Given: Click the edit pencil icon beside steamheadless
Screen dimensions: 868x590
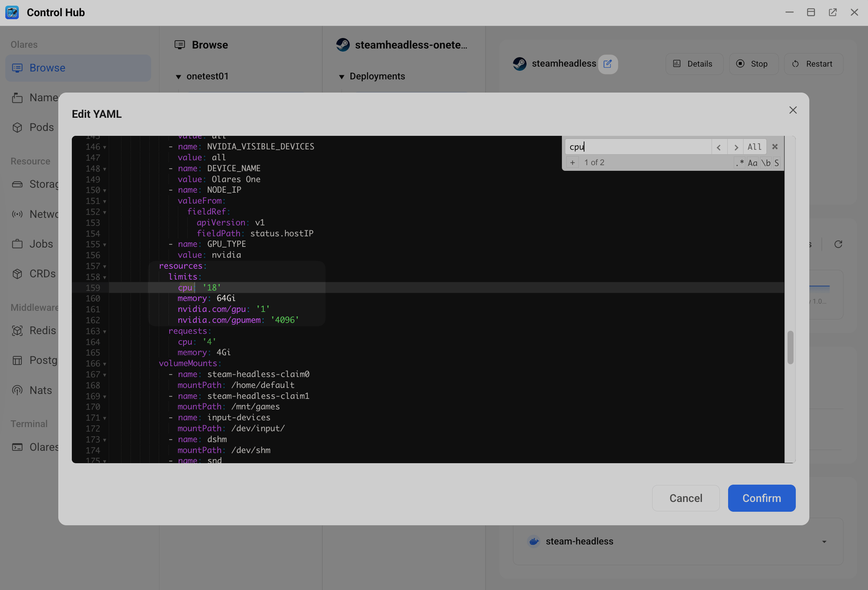Looking at the screenshot, I should [608, 64].
